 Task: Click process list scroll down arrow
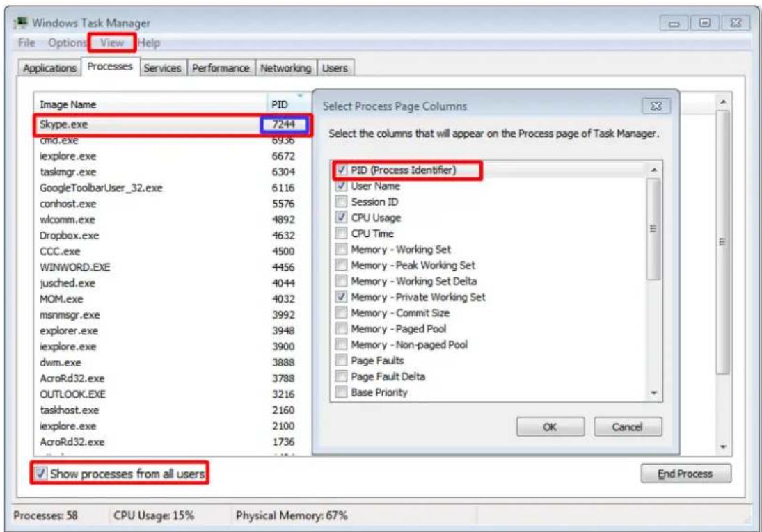723,446
